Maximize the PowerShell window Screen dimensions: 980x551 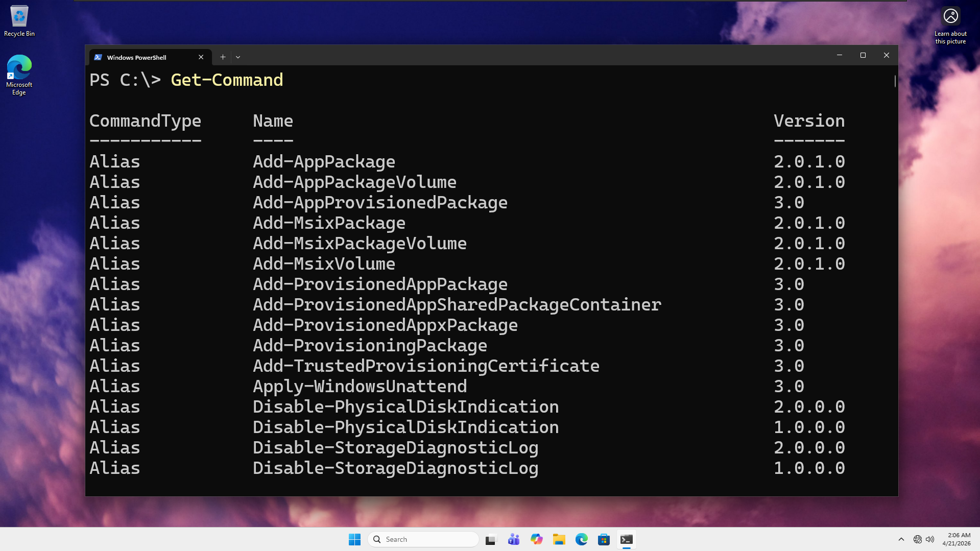[x=863, y=55]
